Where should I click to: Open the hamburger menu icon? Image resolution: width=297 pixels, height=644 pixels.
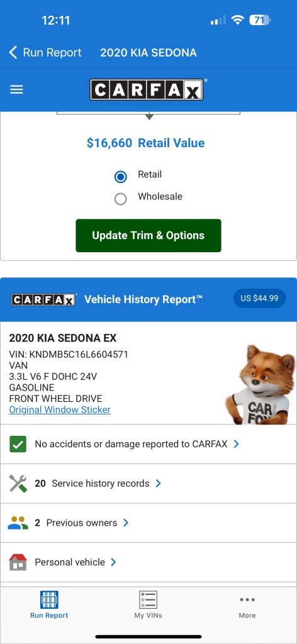click(x=16, y=89)
